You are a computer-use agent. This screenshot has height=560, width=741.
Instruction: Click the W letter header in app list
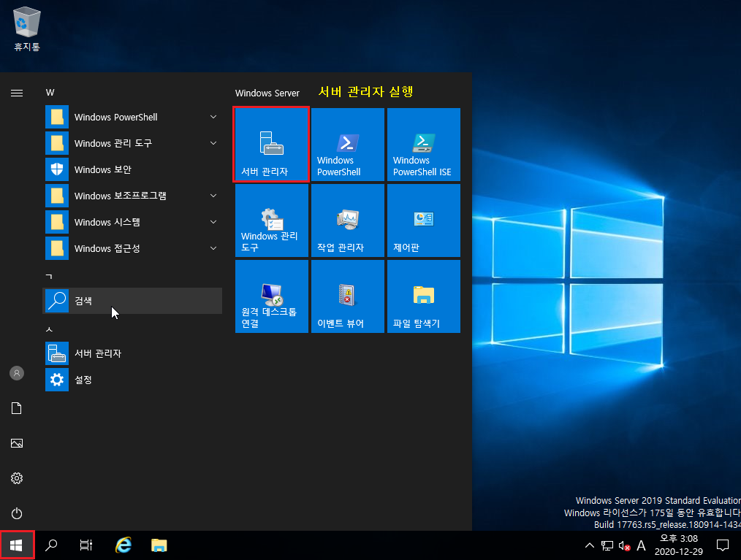[50, 93]
